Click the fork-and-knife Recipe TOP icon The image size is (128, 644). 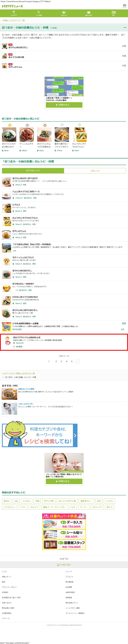tap(14, 12)
